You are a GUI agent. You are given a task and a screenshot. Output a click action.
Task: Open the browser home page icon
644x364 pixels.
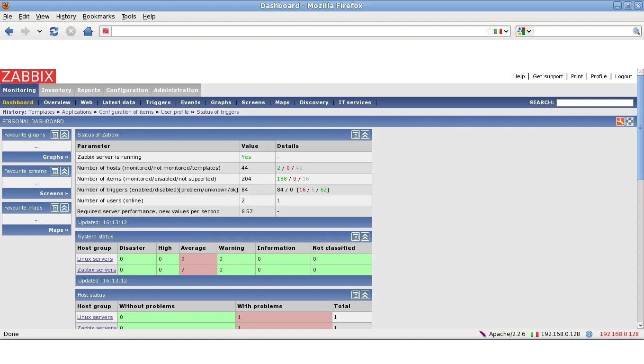(x=88, y=31)
